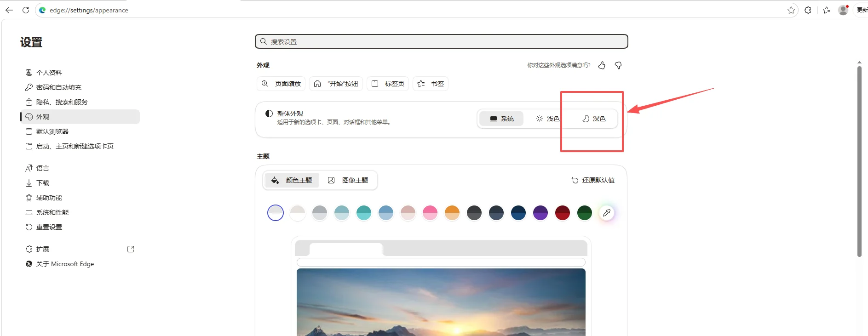Give thumbs up for the appearance options
This screenshot has height=336, width=868.
click(x=602, y=65)
